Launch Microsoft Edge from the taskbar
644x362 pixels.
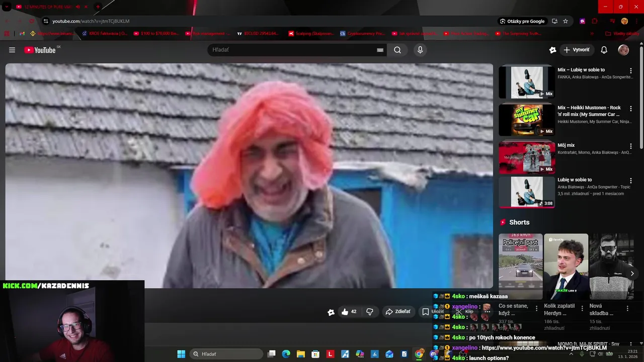tap(286, 354)
